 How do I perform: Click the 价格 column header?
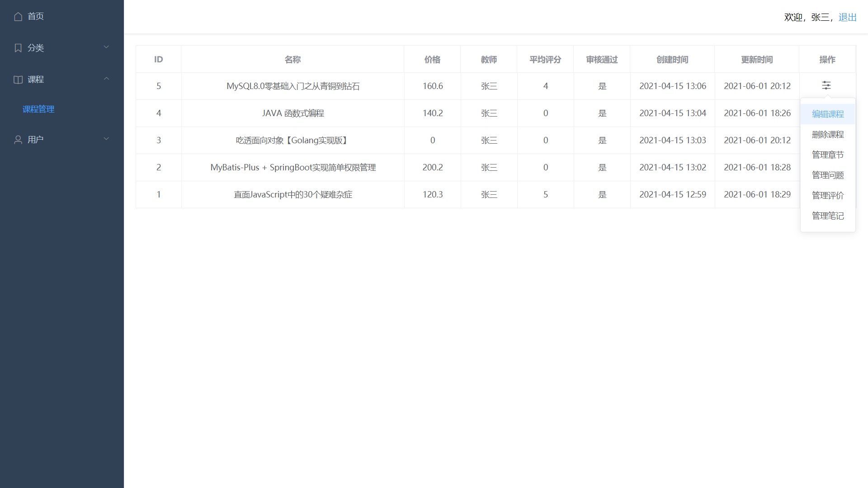tap(432, 60)
